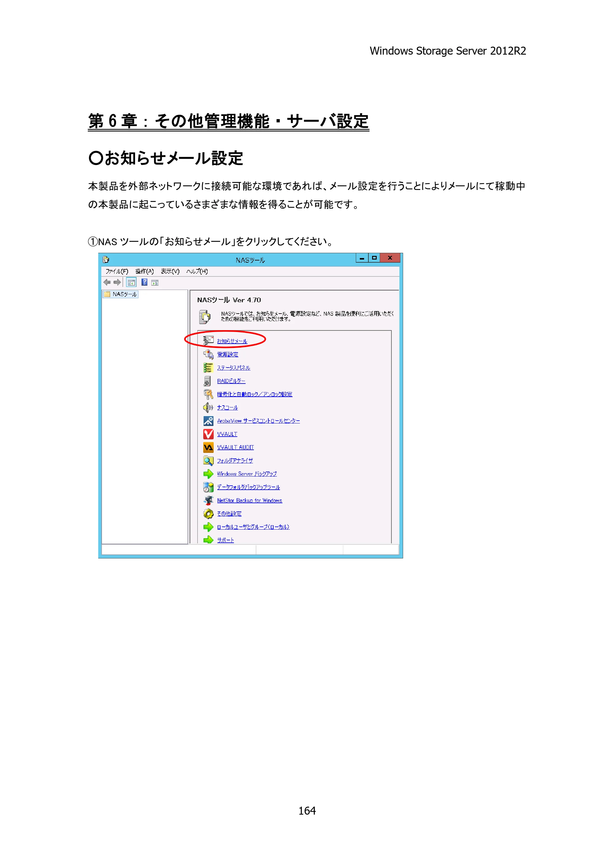Open the フォルダアナライザ link

235,461
